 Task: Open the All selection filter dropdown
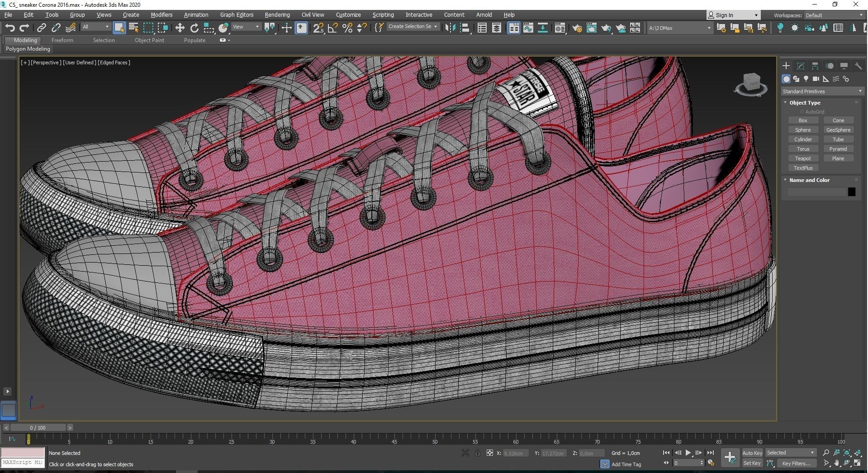pyautogui.click(x=95, y=27)
